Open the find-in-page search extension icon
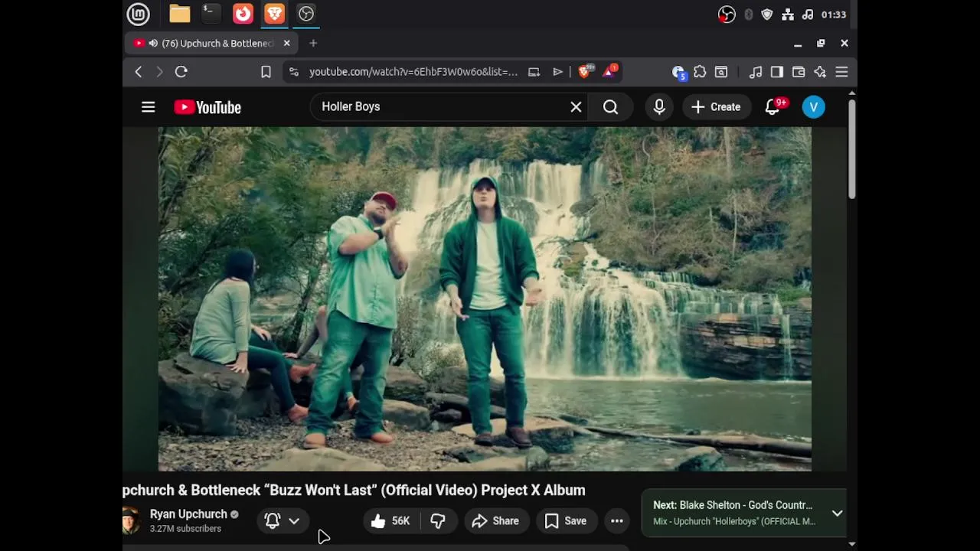 (721, 72)
